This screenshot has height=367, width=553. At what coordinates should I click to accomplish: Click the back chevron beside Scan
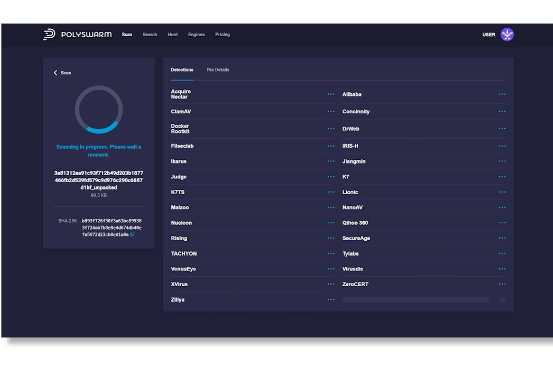click(55, 73)
